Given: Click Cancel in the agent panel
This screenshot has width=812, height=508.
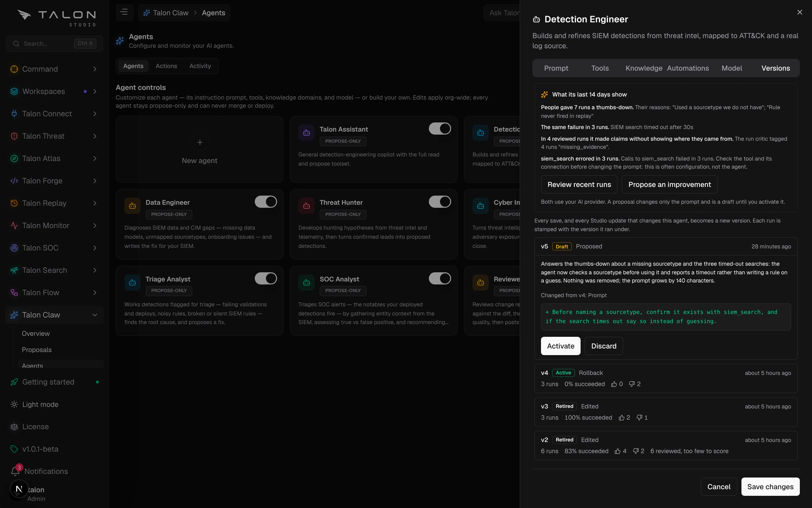Looking at the screenshot, I should pos(719,486).
